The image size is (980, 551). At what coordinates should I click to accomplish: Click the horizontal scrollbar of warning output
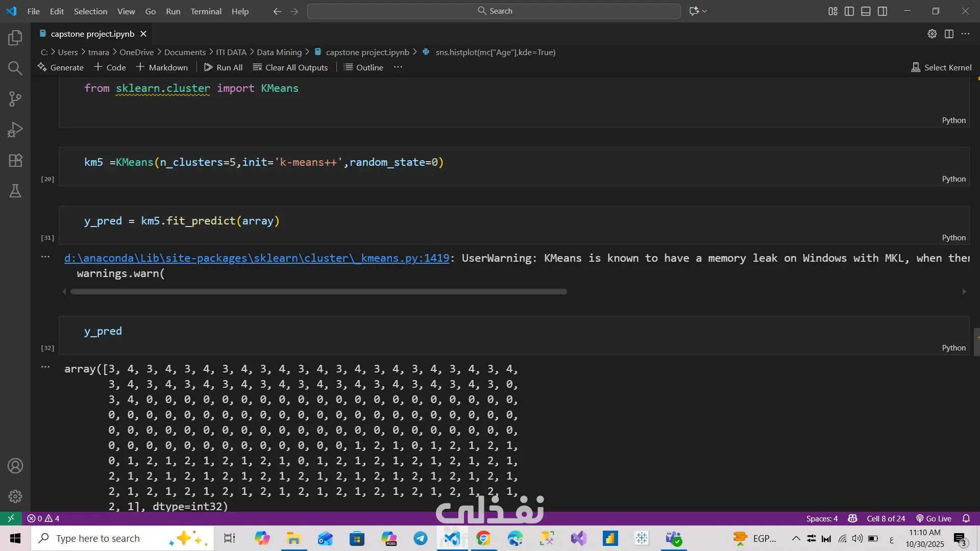tap(318, 292)
